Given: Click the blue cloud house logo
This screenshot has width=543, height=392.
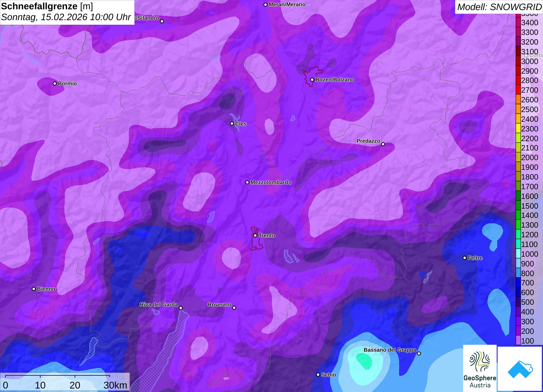Looking at the screenshot, I should point(520,369).
